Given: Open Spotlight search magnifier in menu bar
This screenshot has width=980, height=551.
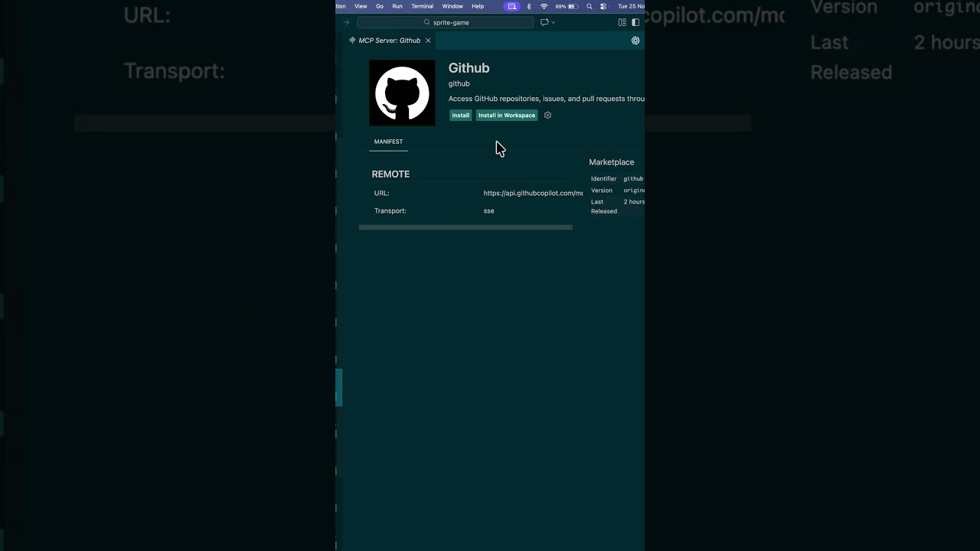Looking at the screenshot, I should point(590,6).
